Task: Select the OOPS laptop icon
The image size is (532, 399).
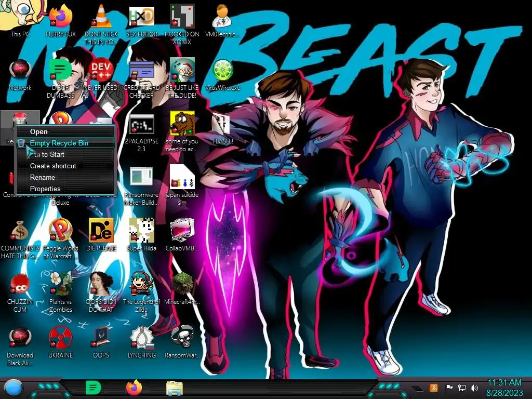Action: pos(101,342)
